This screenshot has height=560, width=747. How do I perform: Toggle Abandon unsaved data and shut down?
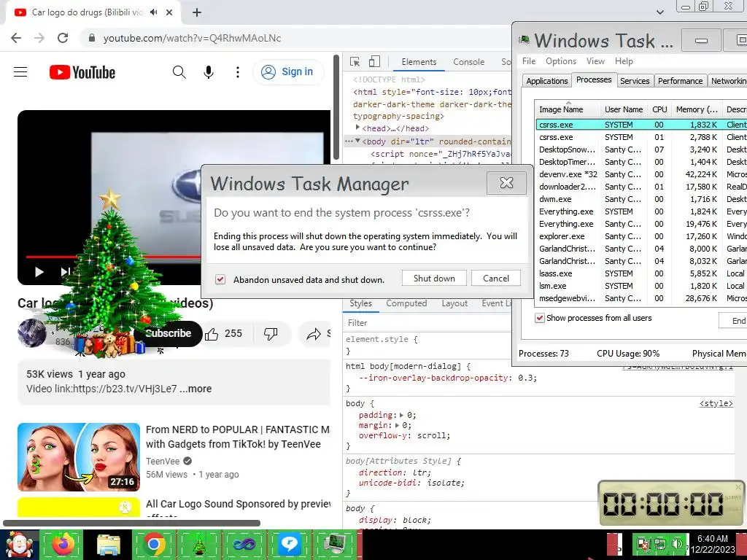(x=220, y=279)
